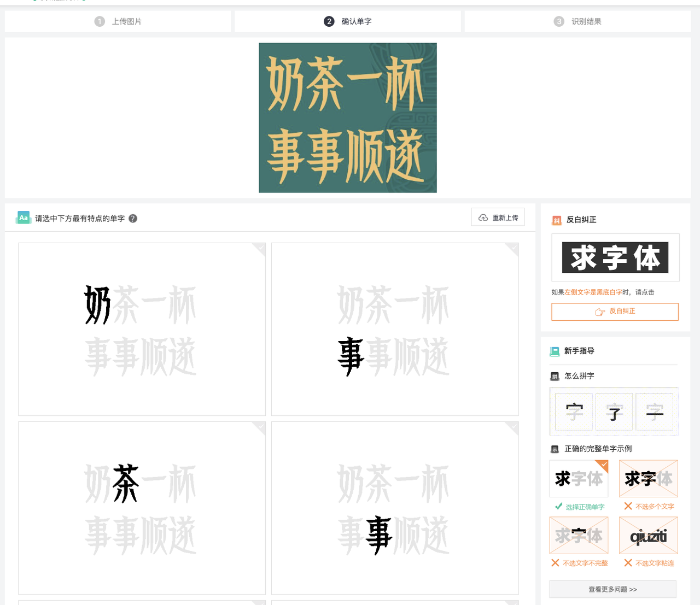
Task: Click the 反白纠正 correction button
Action: (x=615, y=312)
